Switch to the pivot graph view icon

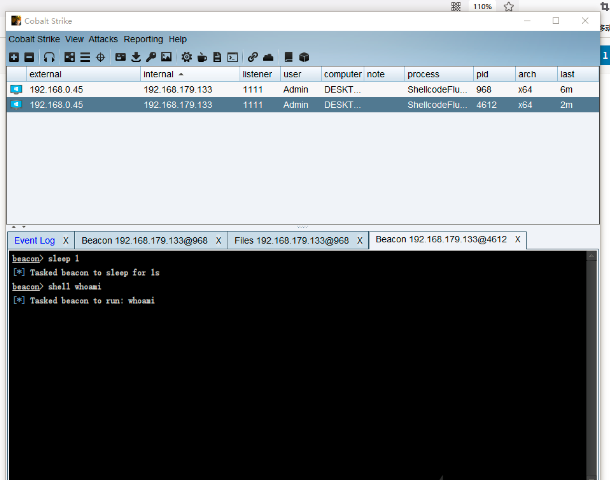click(70, 57)
